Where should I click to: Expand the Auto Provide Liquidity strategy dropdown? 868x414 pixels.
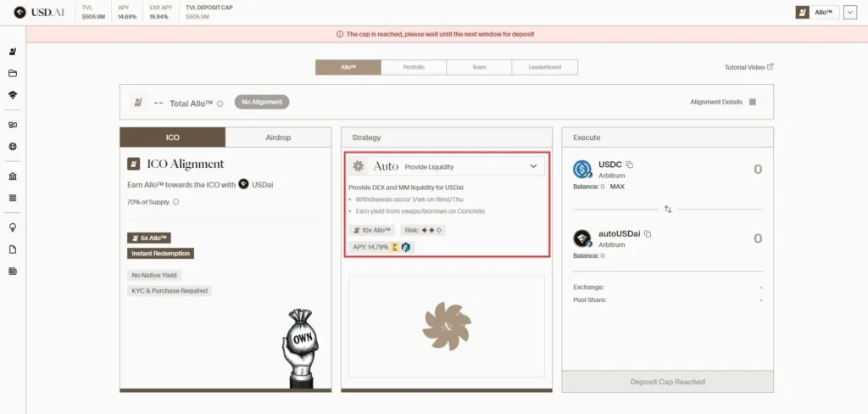point(533,166)
